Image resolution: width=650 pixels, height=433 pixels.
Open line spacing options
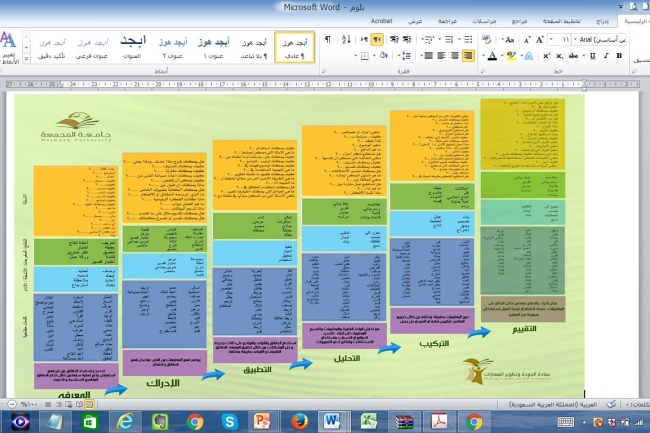click(405, 56)
